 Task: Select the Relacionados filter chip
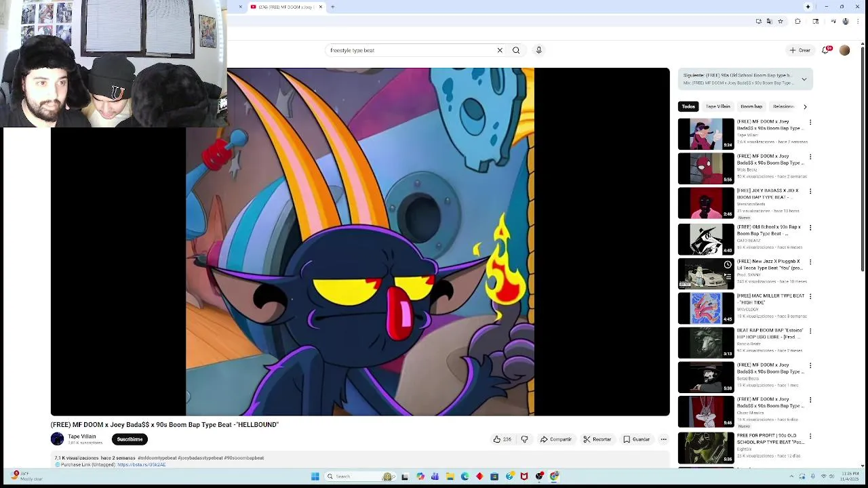[x=783, y=106]
